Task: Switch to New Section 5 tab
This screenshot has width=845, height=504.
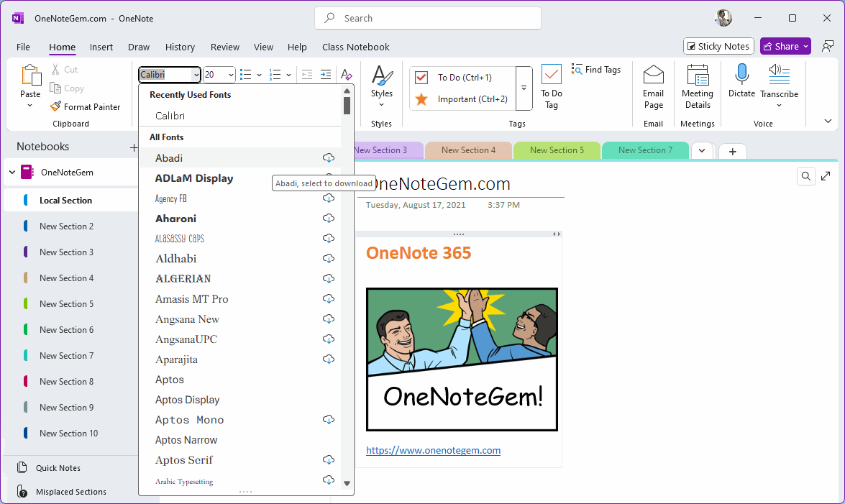Action: 557,150
